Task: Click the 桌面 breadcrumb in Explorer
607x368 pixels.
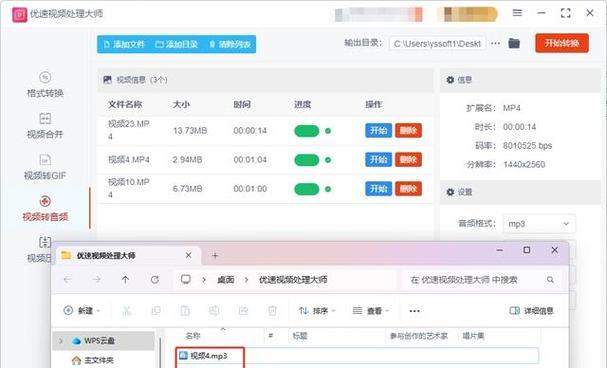Action: coord(225,279)
